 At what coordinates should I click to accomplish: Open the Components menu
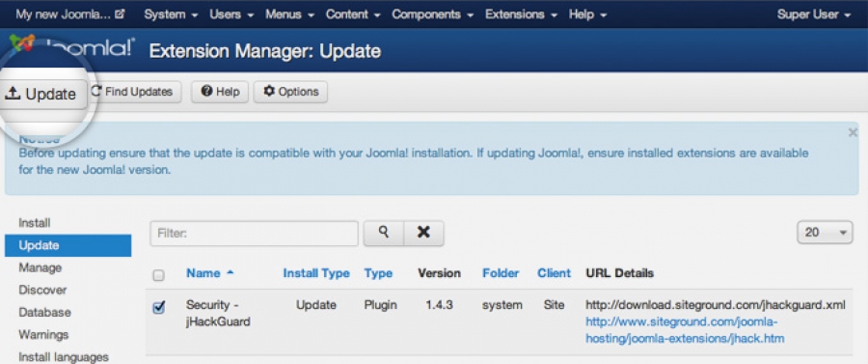[x=432, y=14]
